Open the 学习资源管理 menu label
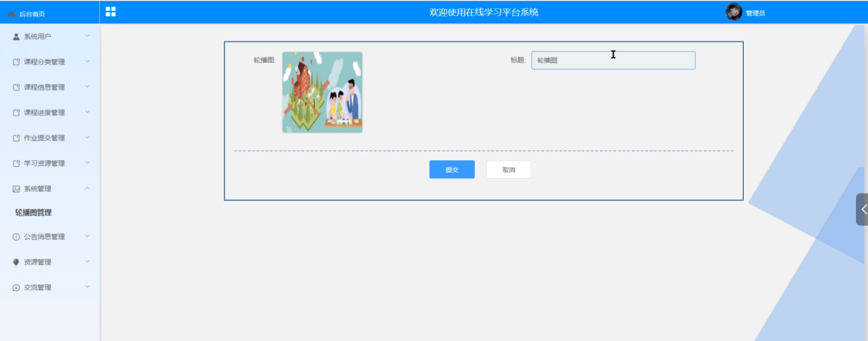The width and height of the screenshot is (868, 341). tap(44, 163)
